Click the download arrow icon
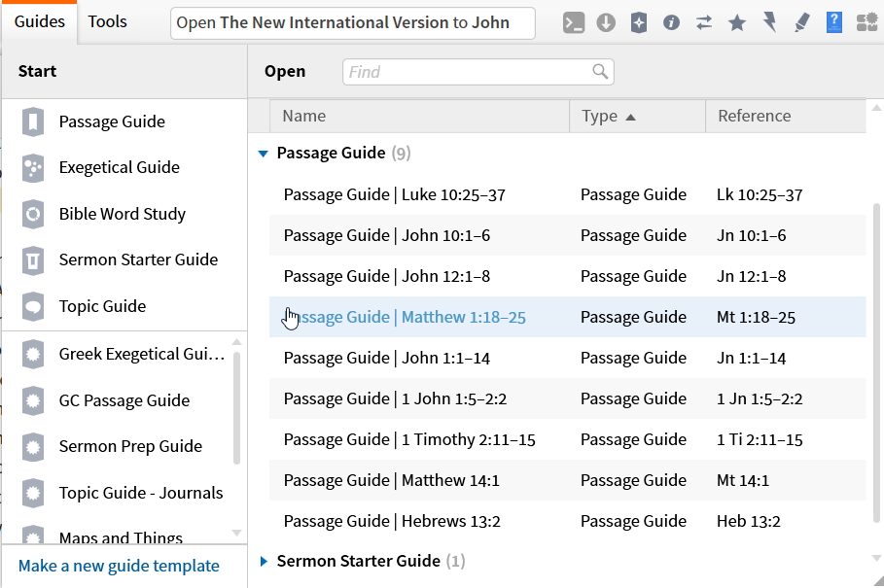Screen dimensions: 884x588 [606, 23]
